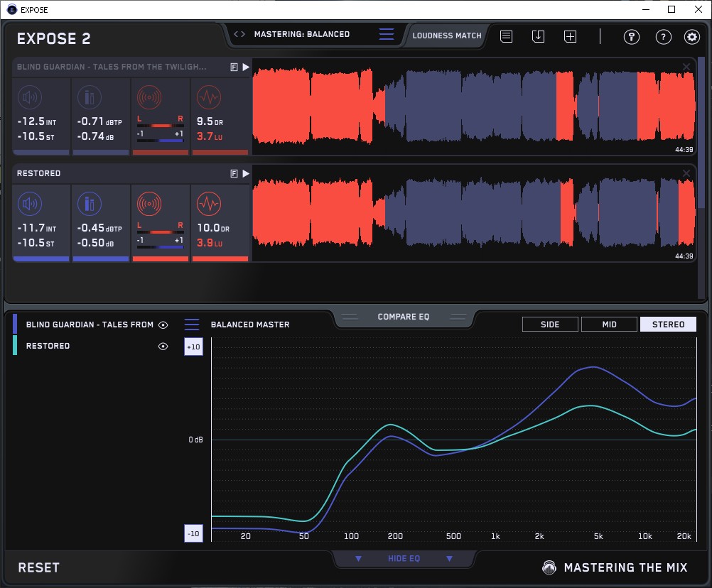Toggle eye visibility for RESTORED EQ curve
Screen dimensions: 712x588
[163, 346]
